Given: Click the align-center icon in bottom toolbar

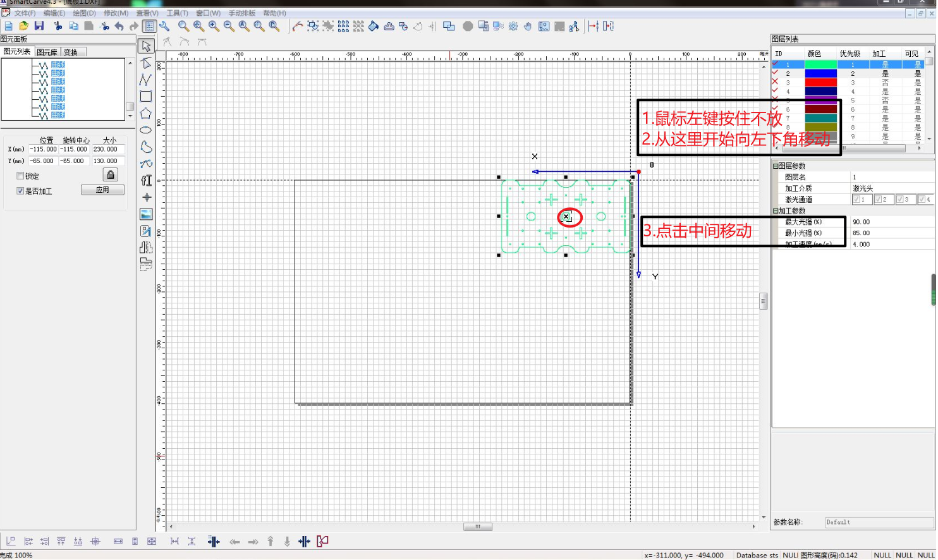Looking at the screenshot, I should click(95, 542).
